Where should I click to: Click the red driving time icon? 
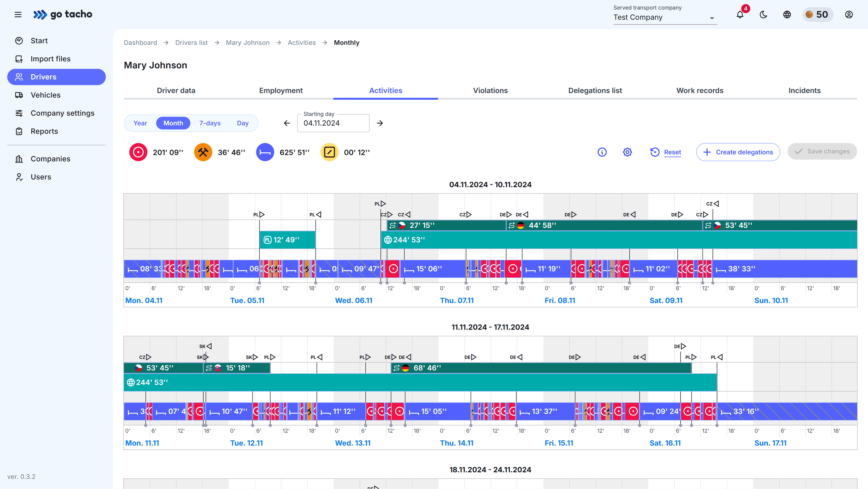138,152
